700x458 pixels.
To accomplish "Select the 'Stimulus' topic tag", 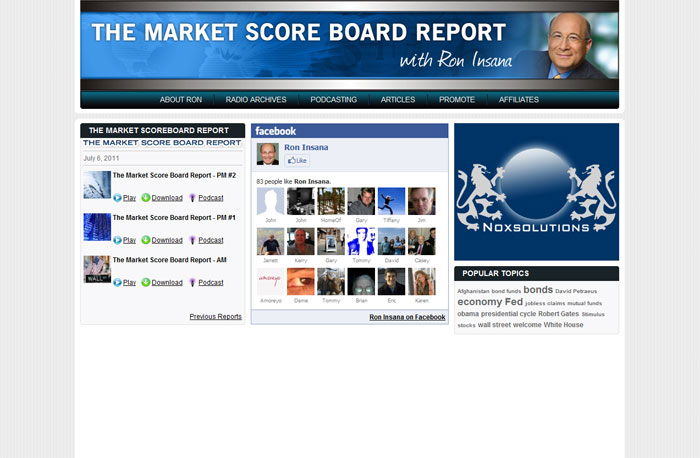I will (x=593, y=315).
